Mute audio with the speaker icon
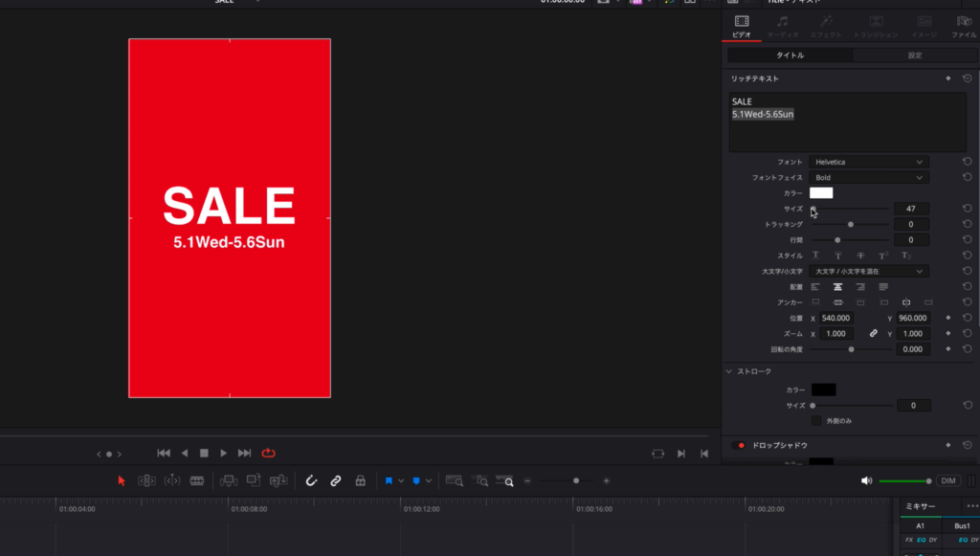980x556 pixels. pyautogui.click(x=866, y=480)
